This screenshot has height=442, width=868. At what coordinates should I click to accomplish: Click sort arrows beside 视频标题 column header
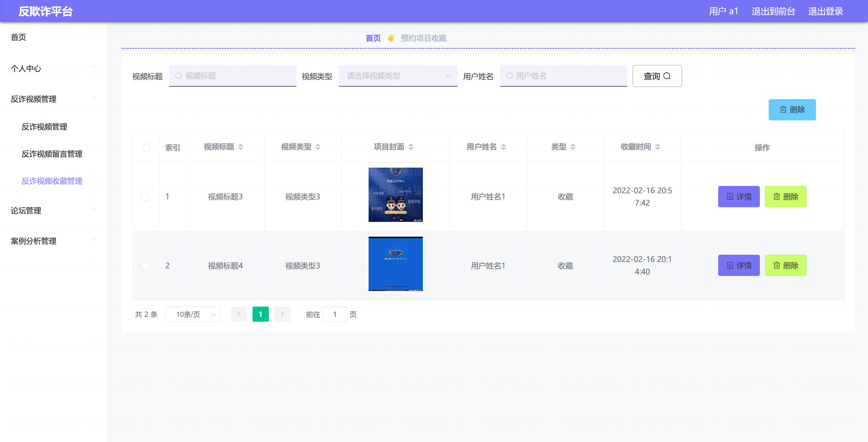241,147
